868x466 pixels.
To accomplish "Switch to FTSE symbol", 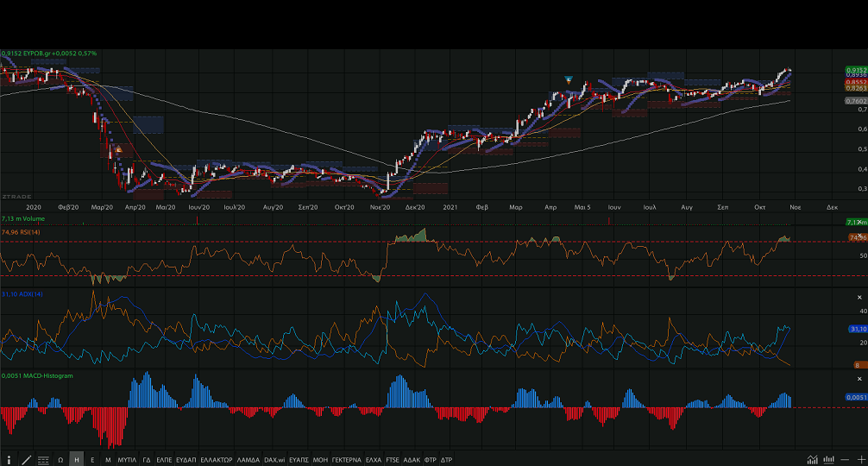I will tap(393, 460).
